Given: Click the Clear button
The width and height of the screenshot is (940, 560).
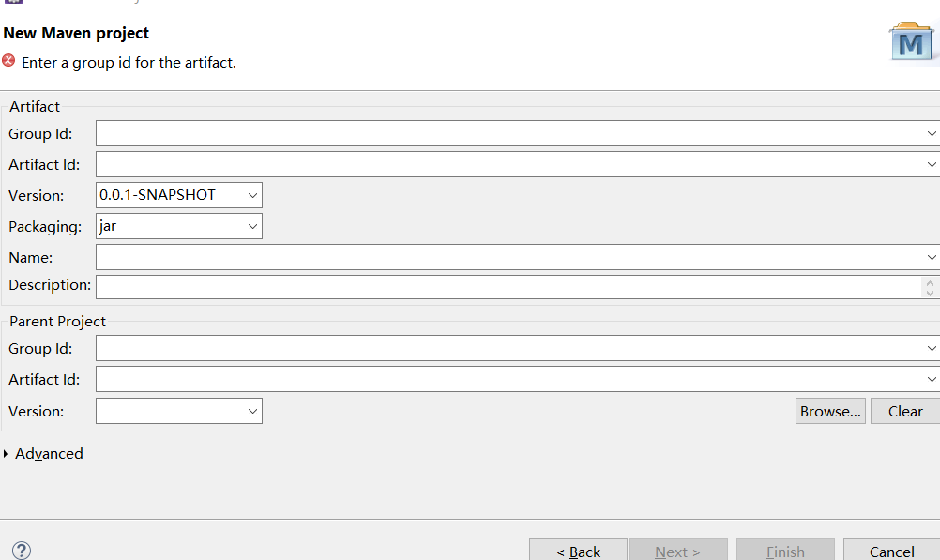Looking at the screenshot, I should [905, 411].
